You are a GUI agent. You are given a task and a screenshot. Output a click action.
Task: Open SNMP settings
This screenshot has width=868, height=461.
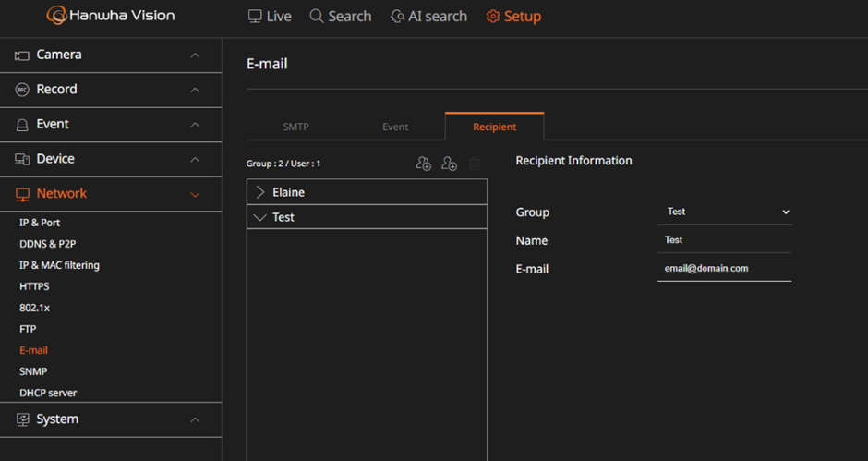[33, 371]
